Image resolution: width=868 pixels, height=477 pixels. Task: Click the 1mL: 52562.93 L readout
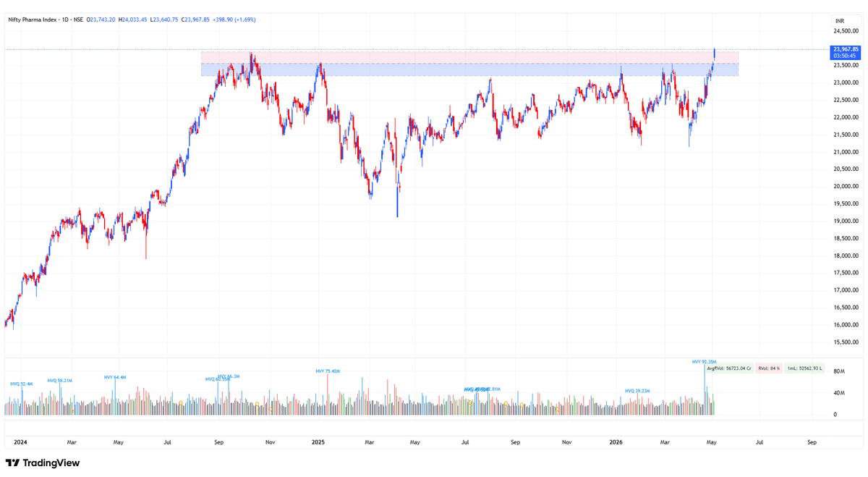[804, 368]
